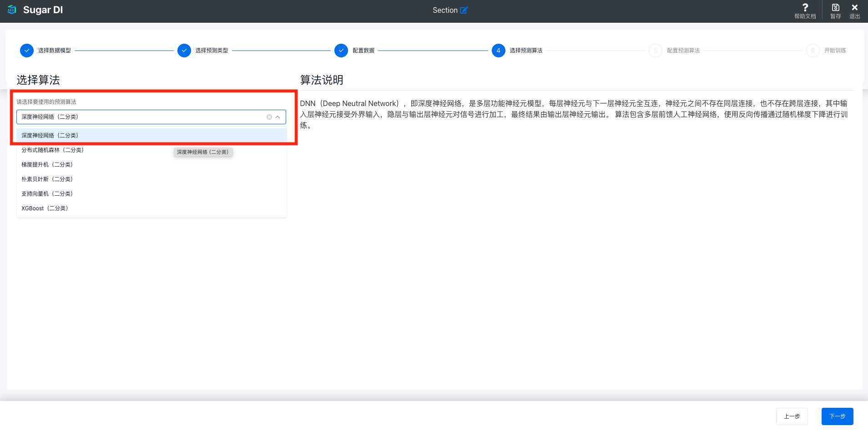This screenshot has width=868, height=431.
Task: Choose 支持向量机（二分类）option
Action: 151,194
